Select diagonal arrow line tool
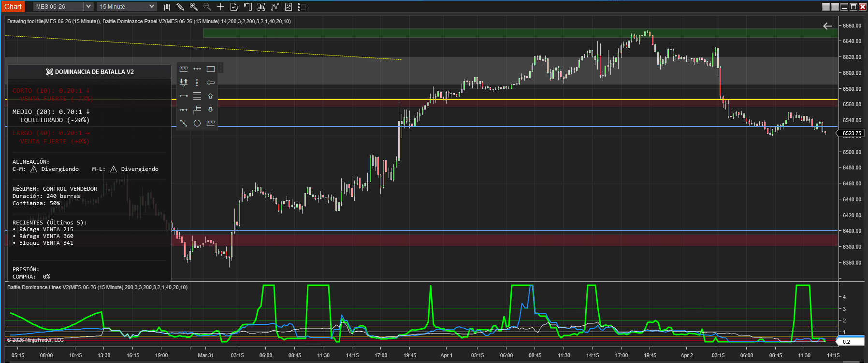This screenshot has height=363, width=868. coord(184,123)
